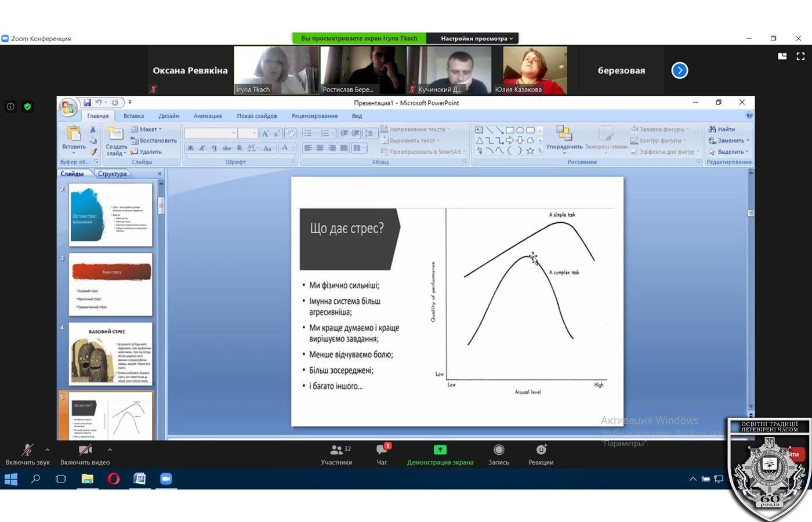
Task: Expand video settings arrow beside camera
Action: click(x=110, y=449)
